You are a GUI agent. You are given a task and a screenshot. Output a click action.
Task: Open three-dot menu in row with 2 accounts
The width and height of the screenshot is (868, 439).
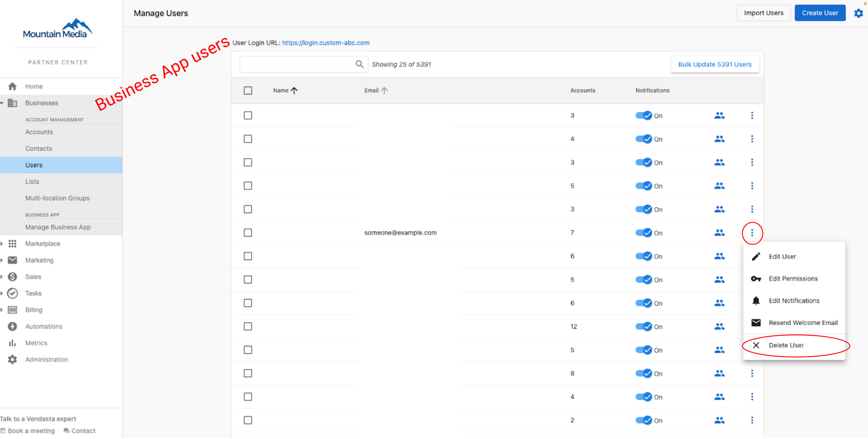click(x=752, y=420)
